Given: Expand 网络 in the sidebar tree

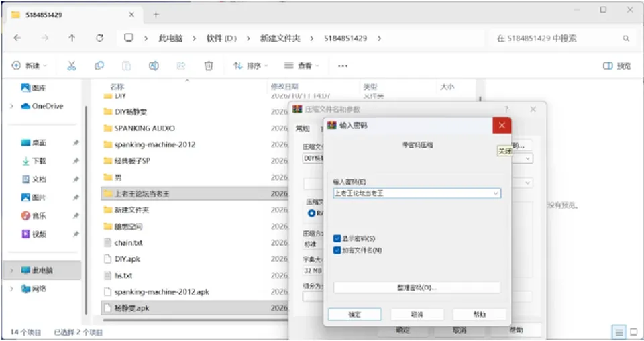Looking at the screenshot, I should [x=11, y=289].
